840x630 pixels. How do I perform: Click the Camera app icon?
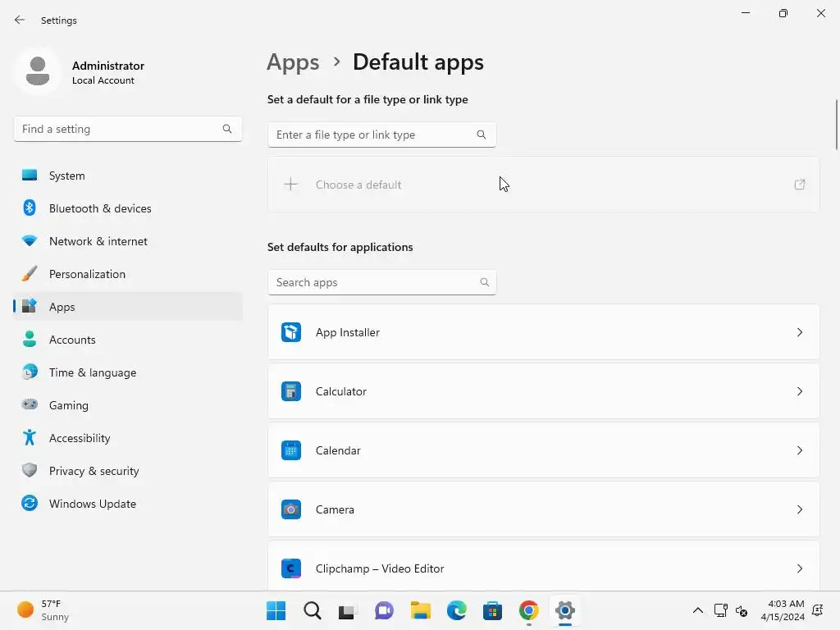[x=291, y=509]
